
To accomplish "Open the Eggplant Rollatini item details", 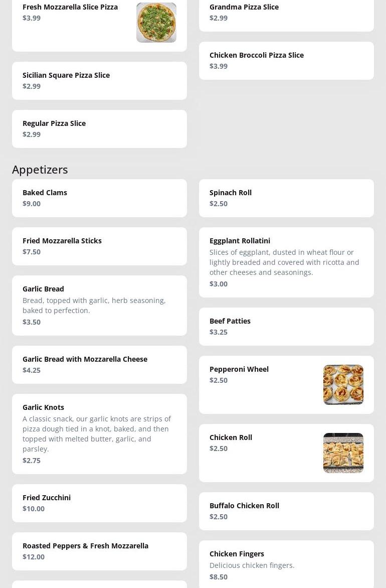I will (286, 262).
